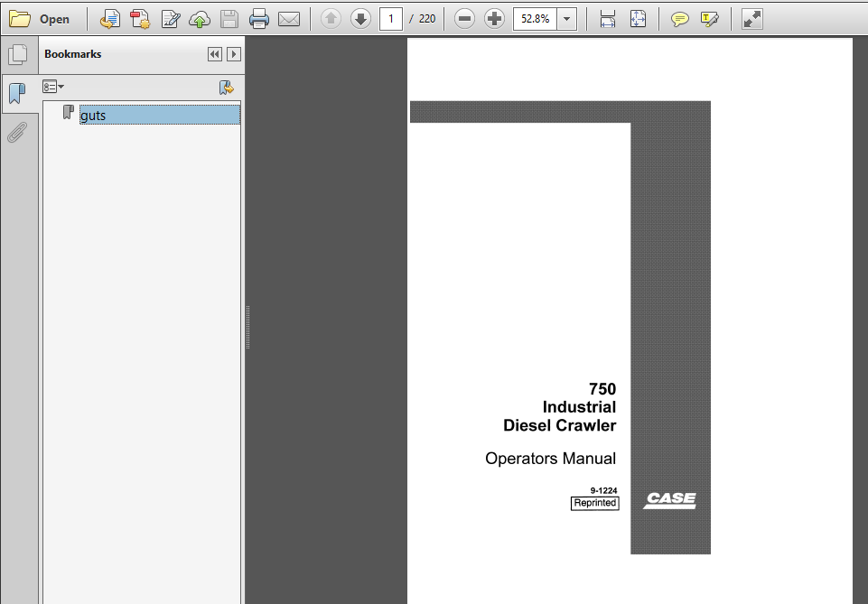
Task: Select the 'guts' bookmark
Action: click(x=160, y=115)
